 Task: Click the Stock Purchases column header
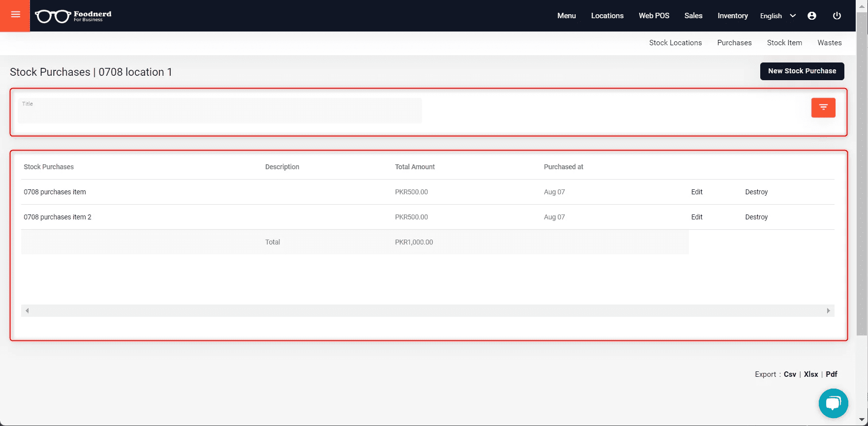[x=49, y=167]
